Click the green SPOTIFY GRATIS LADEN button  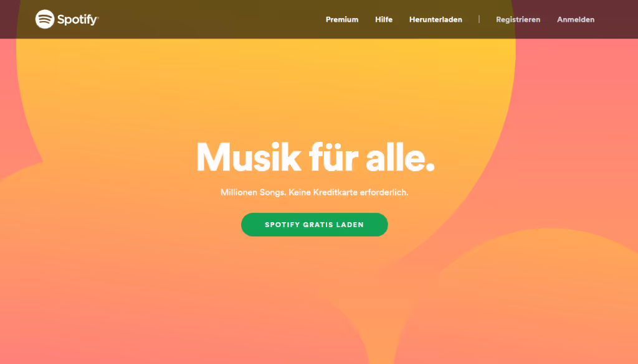click(x=315, y=225)
